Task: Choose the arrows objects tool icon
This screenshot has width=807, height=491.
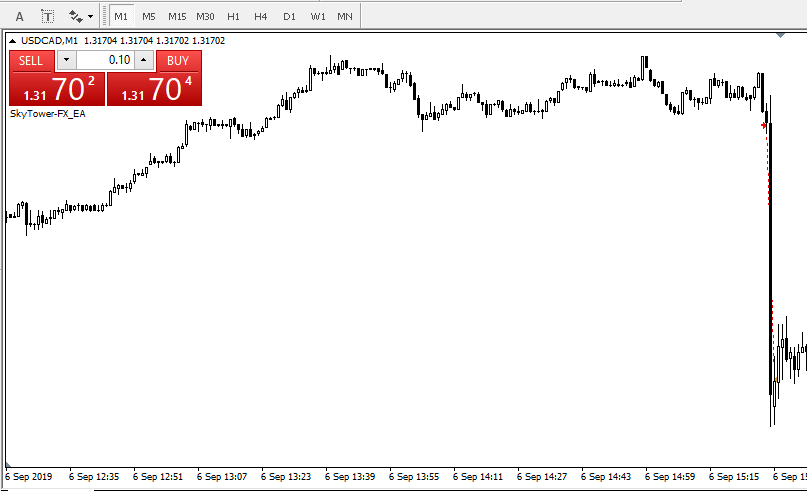Action: pyautogui.click(x=75, y=16)
